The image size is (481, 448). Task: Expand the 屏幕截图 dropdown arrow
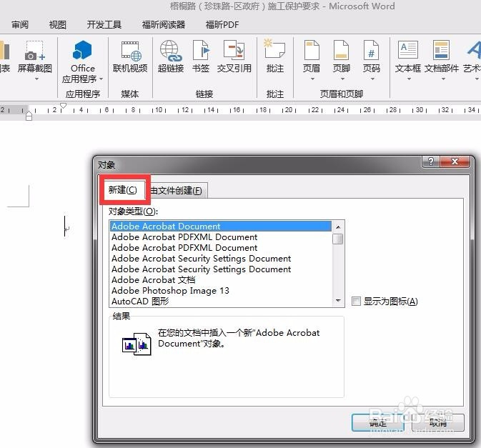coord(37,79)
